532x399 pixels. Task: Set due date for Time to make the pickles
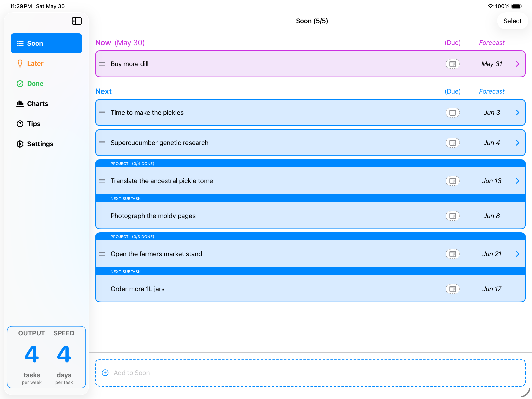(452, 113)
